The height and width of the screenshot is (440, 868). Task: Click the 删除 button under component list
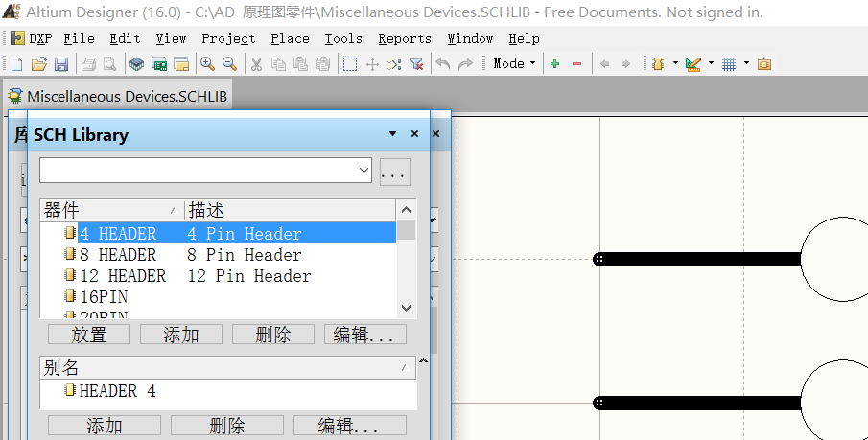point(273,335)
